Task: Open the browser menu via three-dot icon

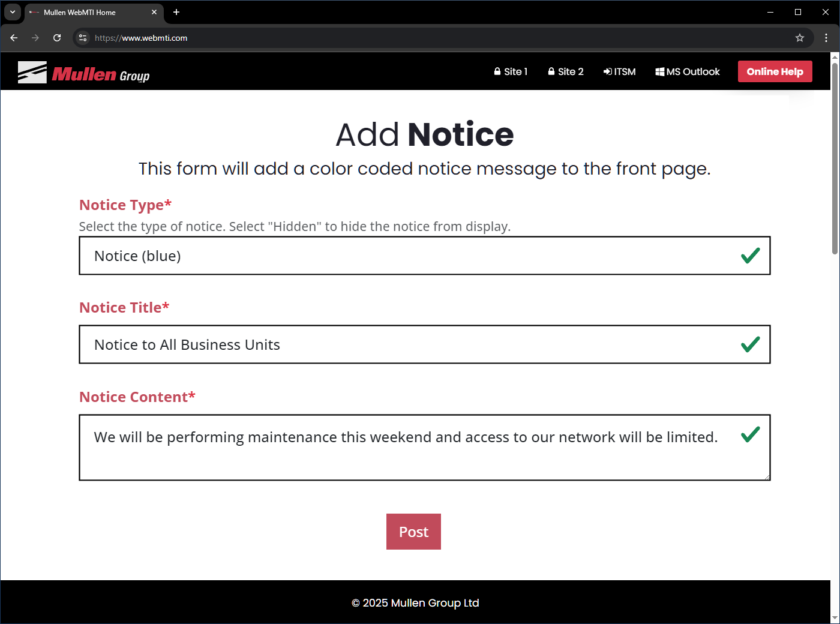Action: point(826,37)
